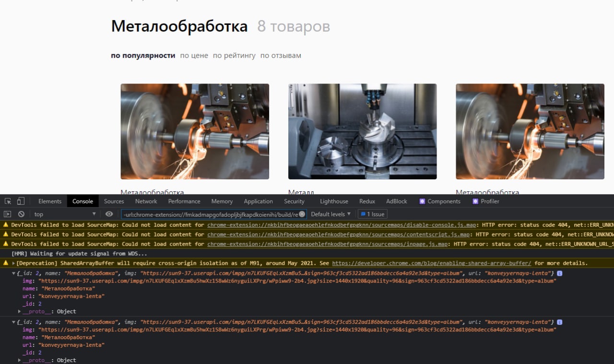Open the 'top' JavaScript context dropdown

tap(65, 214)
